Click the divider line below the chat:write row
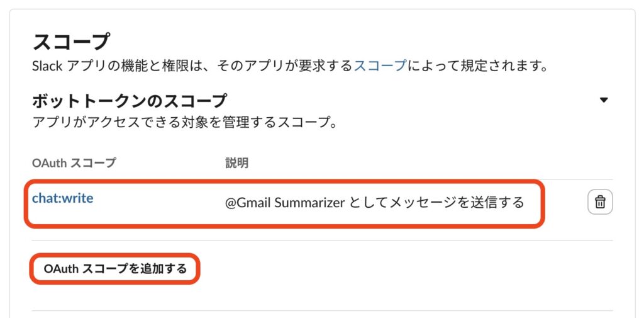644x318 pixels. click(x=322, y=240)
